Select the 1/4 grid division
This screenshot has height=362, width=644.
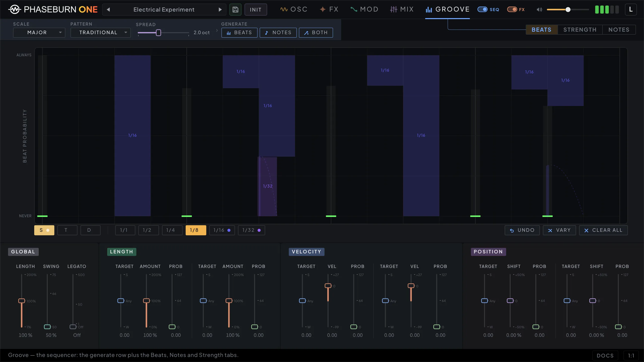(x=172, y=230)
